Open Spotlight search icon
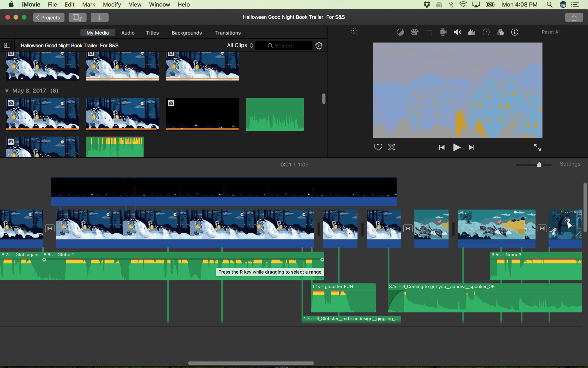Viewport: 588px width, 368px height. coord(550,5)
